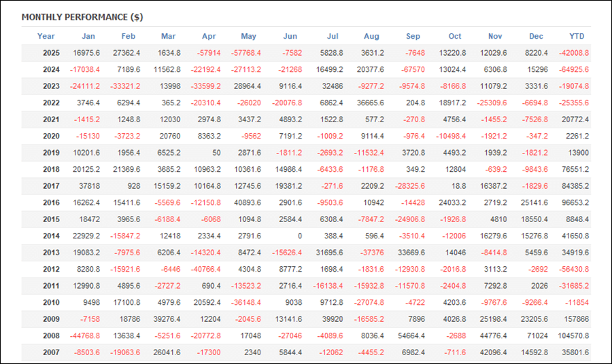Click 2007 Jan value -8503.6

(85, 352)
